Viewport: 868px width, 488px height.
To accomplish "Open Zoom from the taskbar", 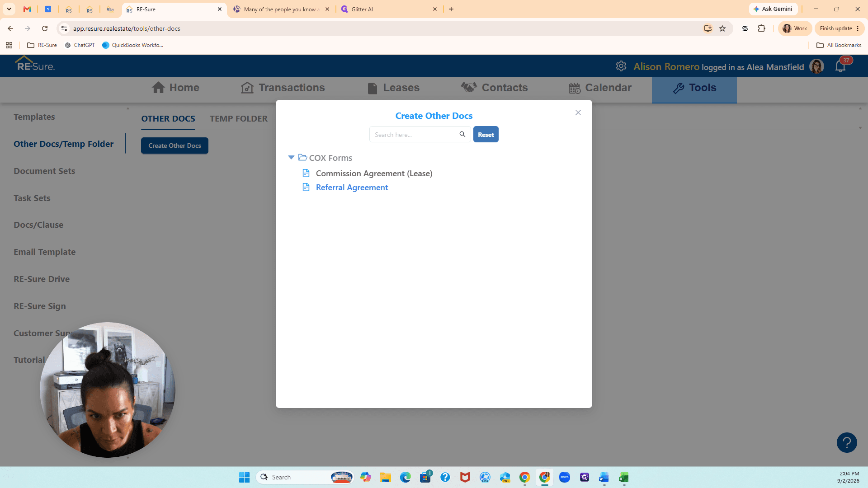I will pos(564,477).
